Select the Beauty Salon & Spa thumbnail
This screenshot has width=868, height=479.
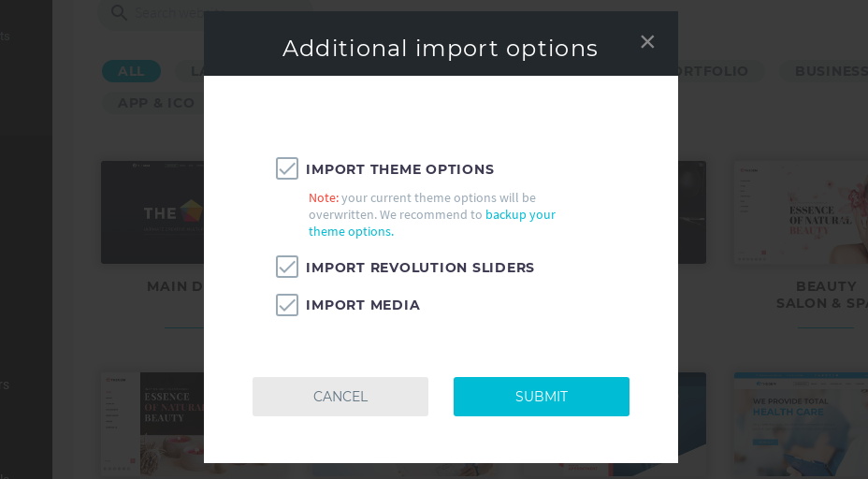(x=801, y=212)
